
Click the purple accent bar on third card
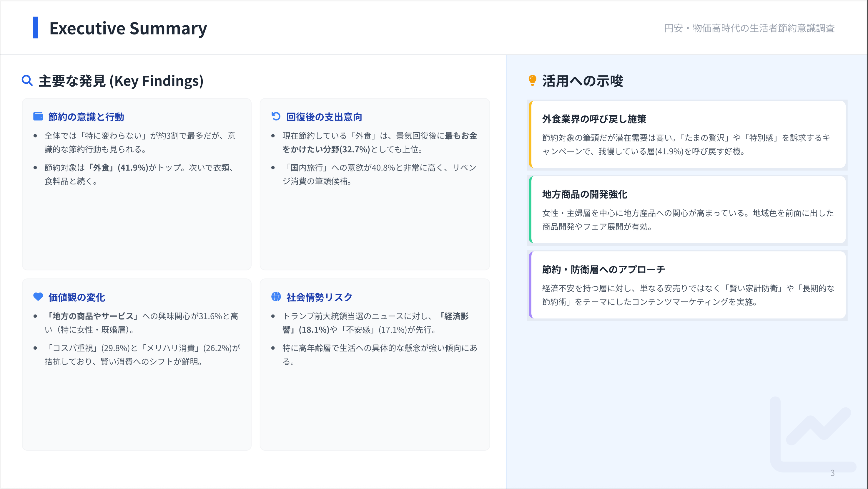(530, 285)
